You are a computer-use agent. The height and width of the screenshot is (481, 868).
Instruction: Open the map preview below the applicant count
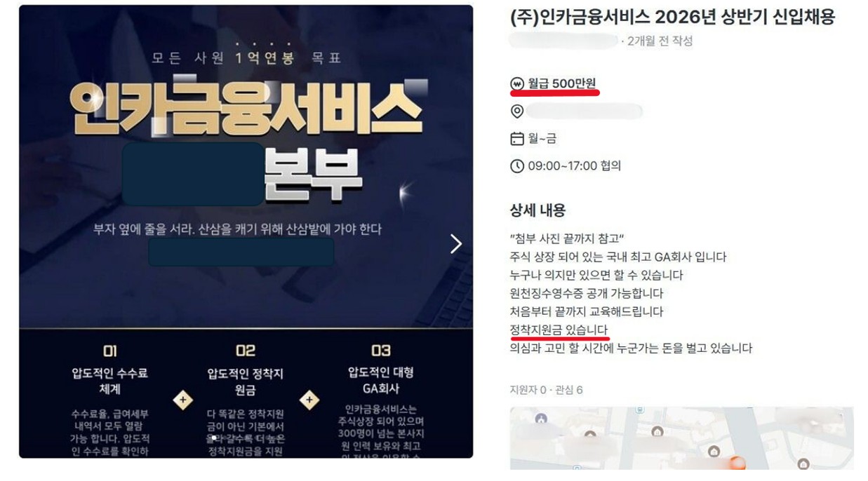coord(681,438)
